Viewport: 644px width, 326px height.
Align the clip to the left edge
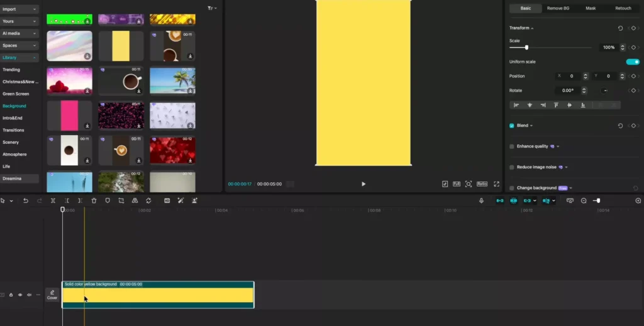(516, 106)
